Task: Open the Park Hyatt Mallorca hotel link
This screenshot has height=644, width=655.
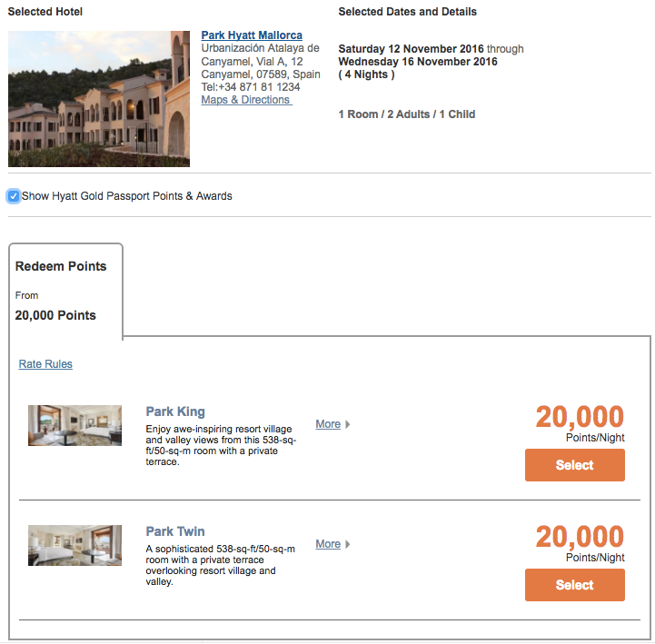Action: [252, 35]
